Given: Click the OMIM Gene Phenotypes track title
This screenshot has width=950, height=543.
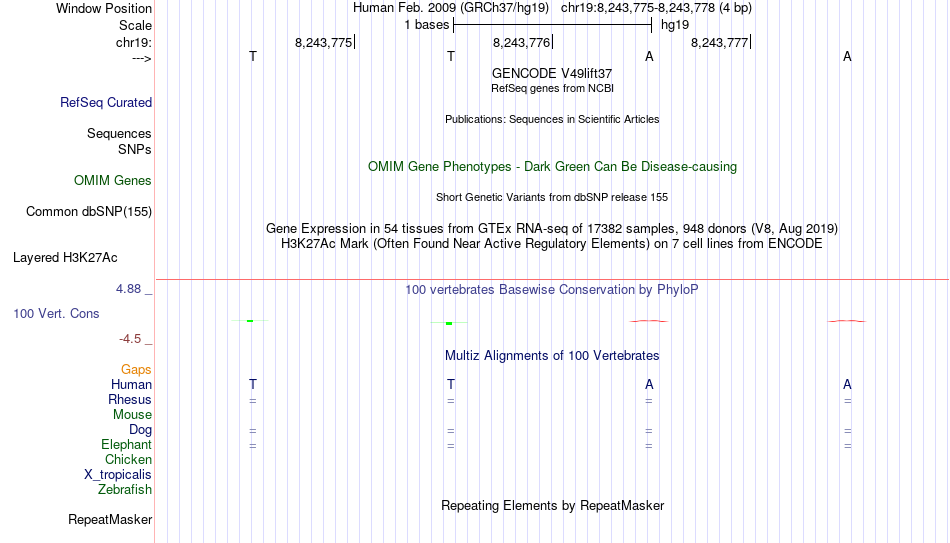Looking at the screenshot, I should (552, 167).
